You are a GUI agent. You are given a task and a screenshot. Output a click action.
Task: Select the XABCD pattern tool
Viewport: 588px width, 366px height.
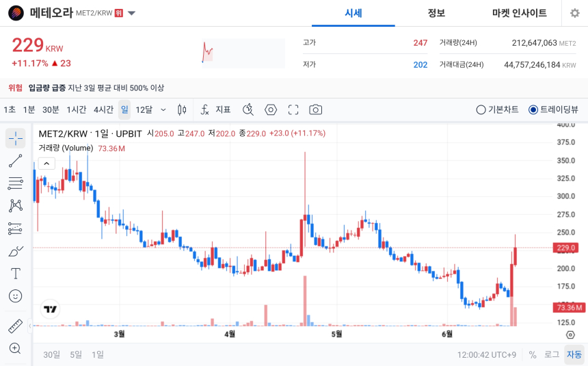15,206
